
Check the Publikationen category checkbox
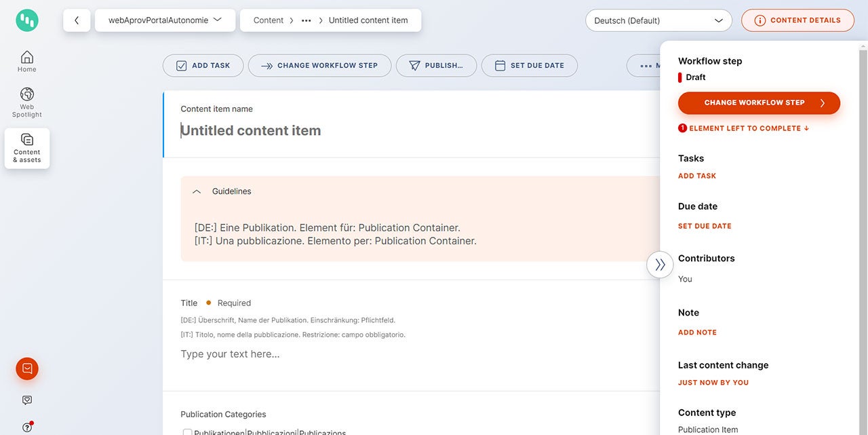[187, 432]
